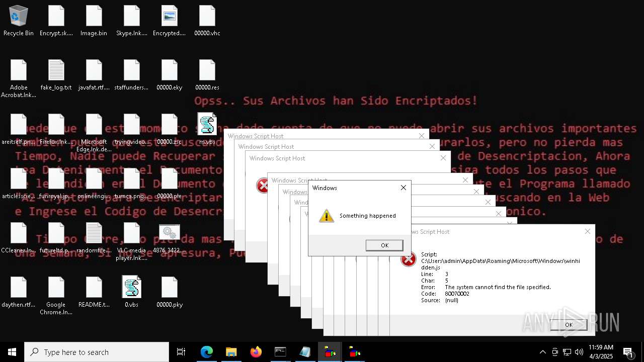The width and height of the screenshot is (644, 362).
Task: Select the Firefox.lnk desktop file
Action: 56,129
